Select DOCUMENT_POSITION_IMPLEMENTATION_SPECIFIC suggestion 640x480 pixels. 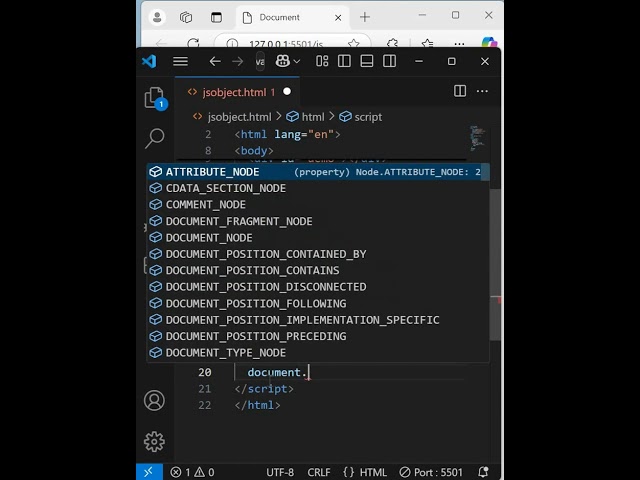pyautogui.click(x=318, y=320)
